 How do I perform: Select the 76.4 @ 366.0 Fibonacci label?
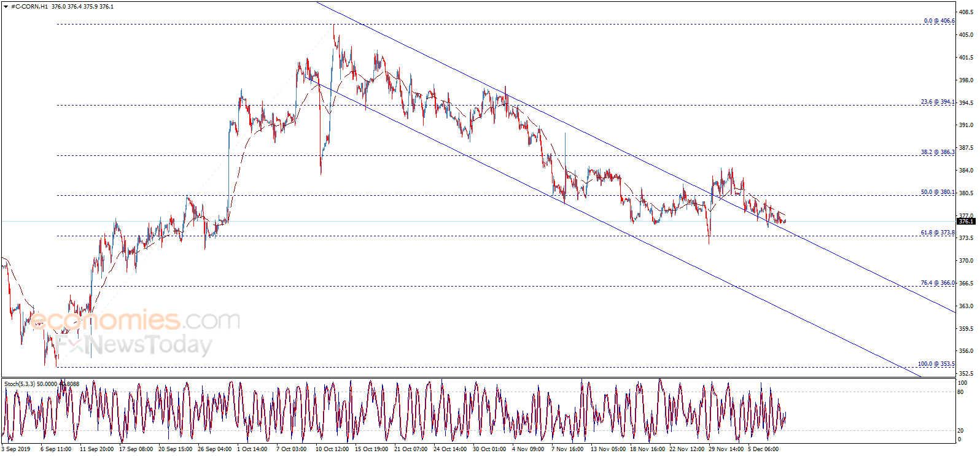click(x=938, y=283)
